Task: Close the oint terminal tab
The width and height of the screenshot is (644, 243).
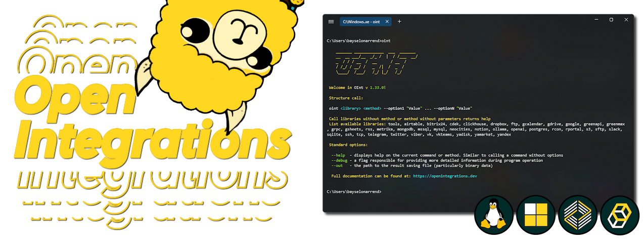Action: 387,22
